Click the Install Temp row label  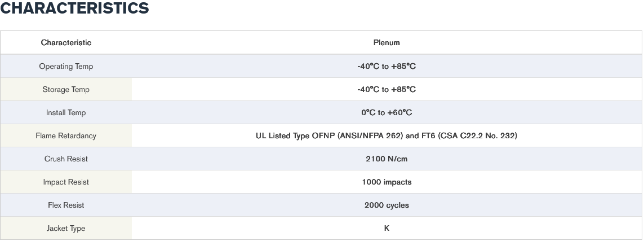click(66, 112)
